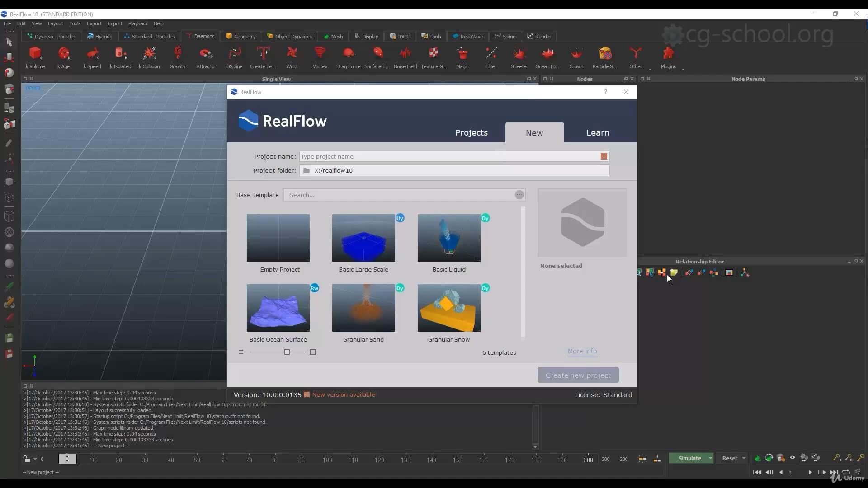Add an Ocean Force daemon
The image size is (868, 488).
click(x=547, y=57)
